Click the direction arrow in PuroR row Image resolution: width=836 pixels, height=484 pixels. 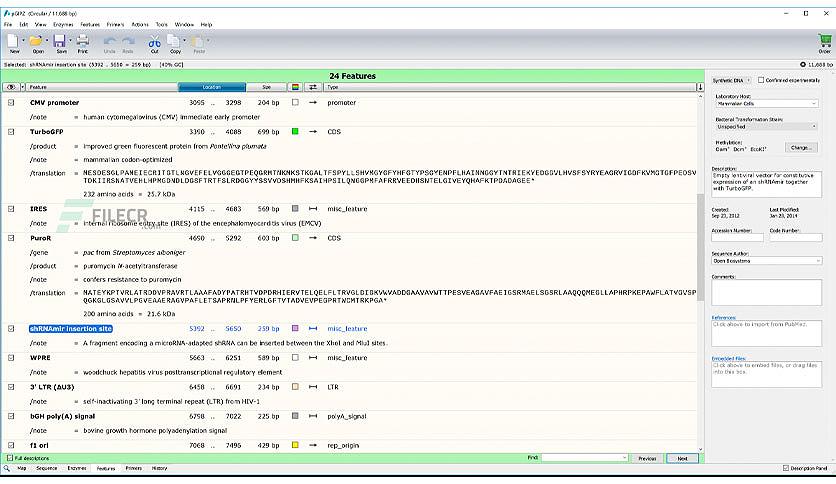click(x=313, y=238)
